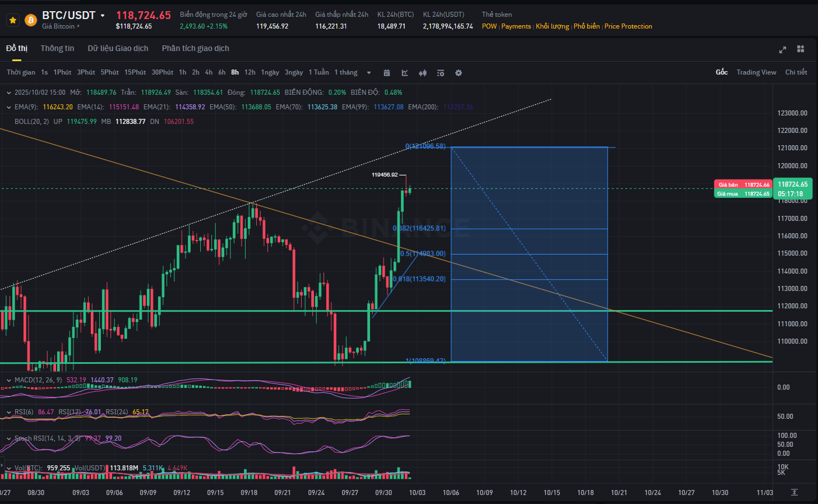Collapse the MACD(12, 26, 9) indicator panel
The height and width of the screenshot is (504, 818).
[x=9, y=380]
